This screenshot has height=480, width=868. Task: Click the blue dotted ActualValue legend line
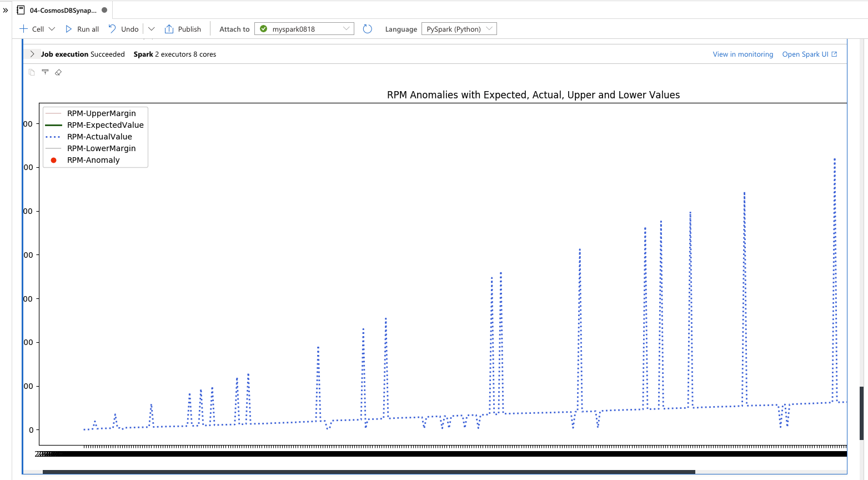click(x=53, y=137)
